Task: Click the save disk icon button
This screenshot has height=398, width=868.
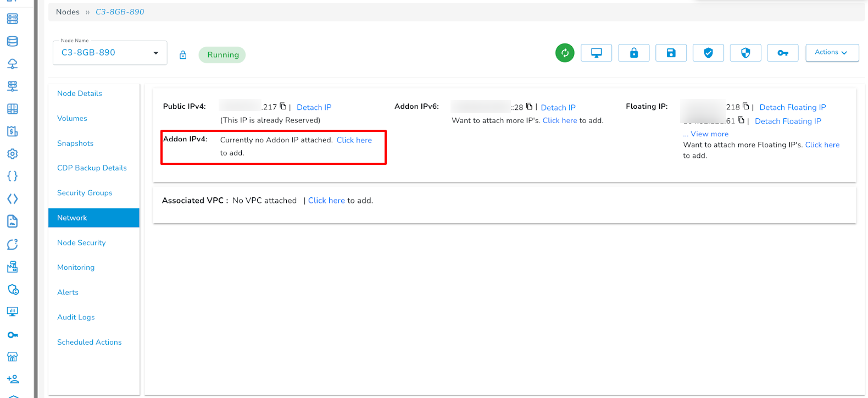Action: pos(671,53)
